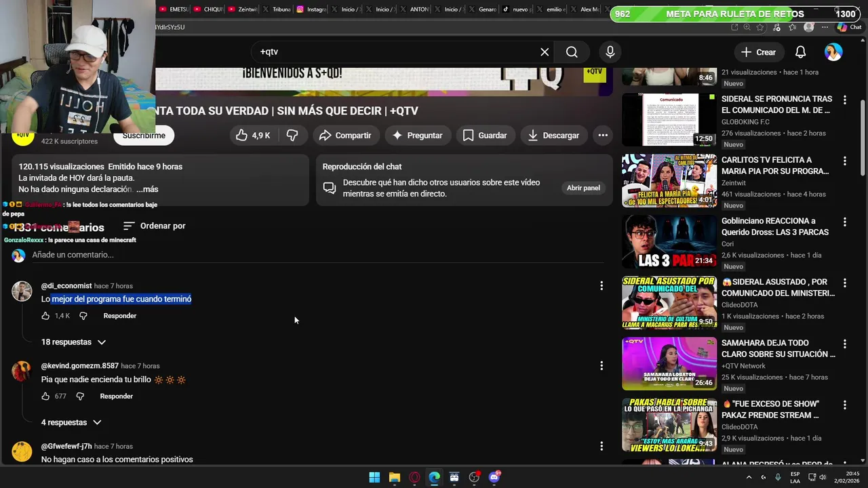Viewport: 868px width, 488px height.
Task: Open Opera browser from taskbar
Action: coord(414,477)
